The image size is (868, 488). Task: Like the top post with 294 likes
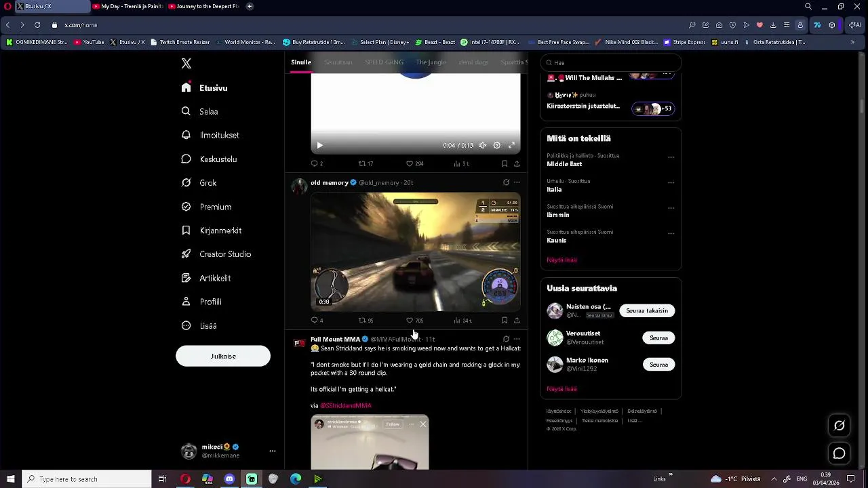(x=414, y=163)
